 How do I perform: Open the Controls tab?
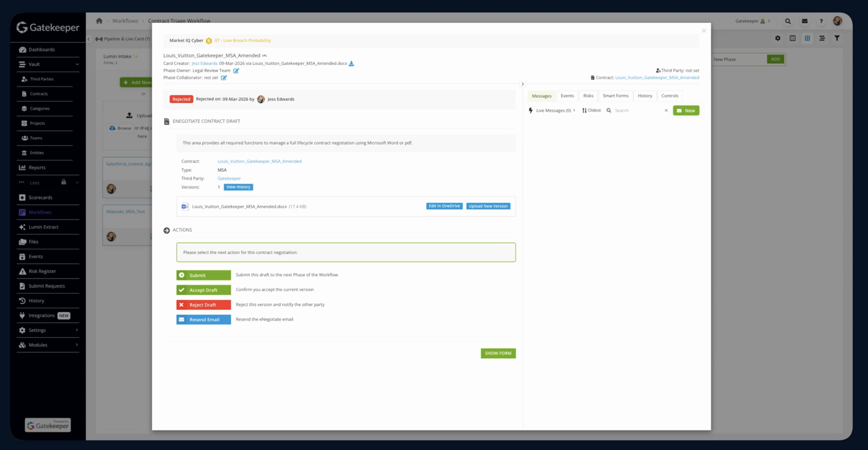point(670,96)
